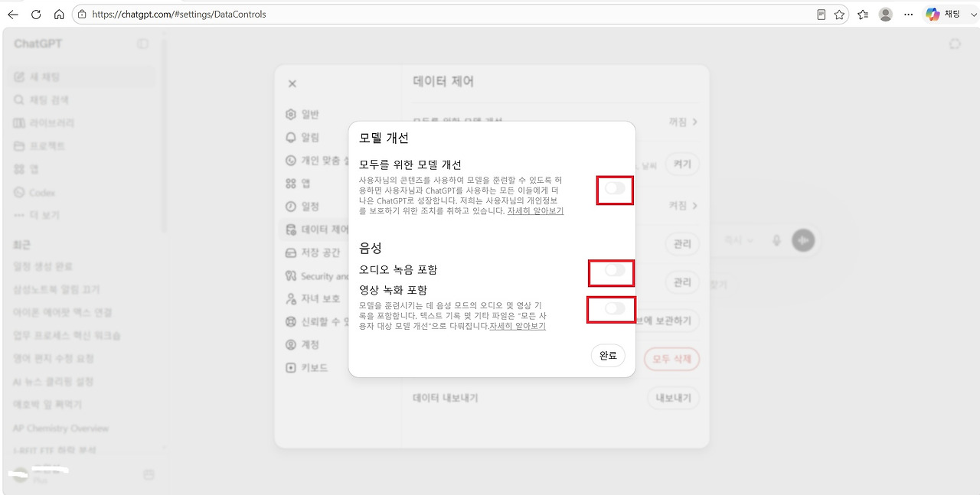
Task: Go to browser home icon
Action: (x=59, y=15)
